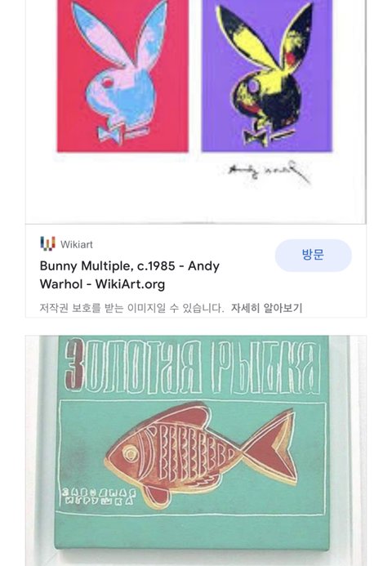Click the yellow-black bunny's purple eye
This screenshot has height=566, width=392.
coord(253,86)
